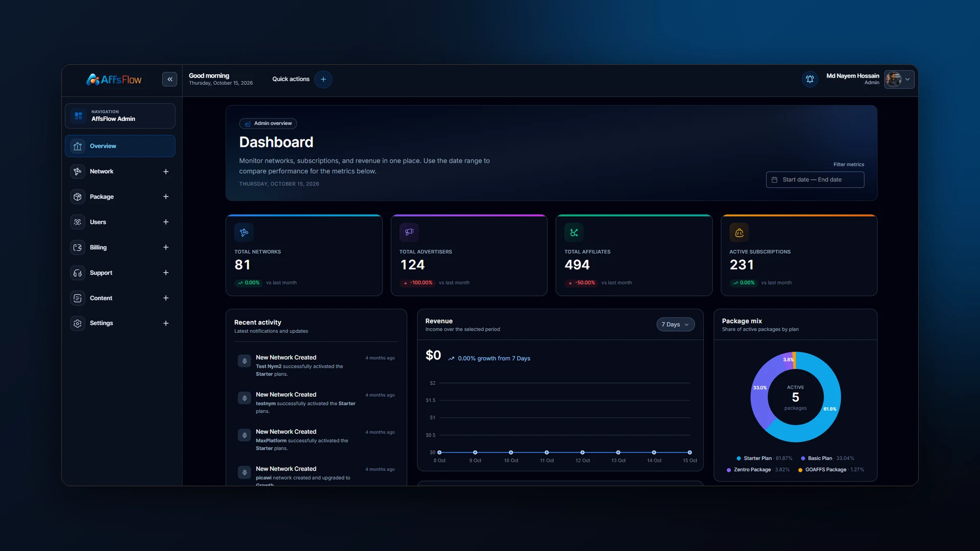
Task: Click the calendar icon in date filter
Action: (x=774, y=180)
